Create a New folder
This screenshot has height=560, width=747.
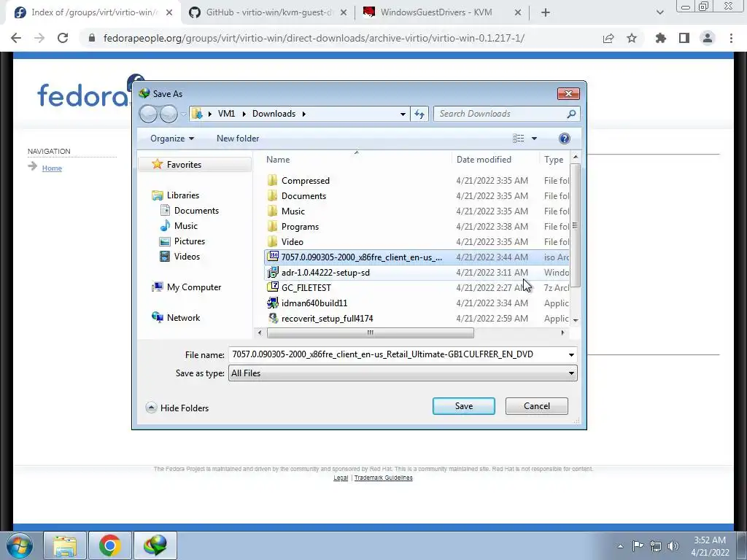coord(238,139)
